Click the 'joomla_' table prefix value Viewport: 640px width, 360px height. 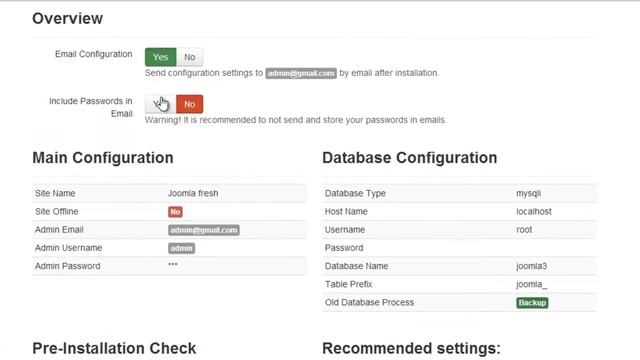coord(531,284)
